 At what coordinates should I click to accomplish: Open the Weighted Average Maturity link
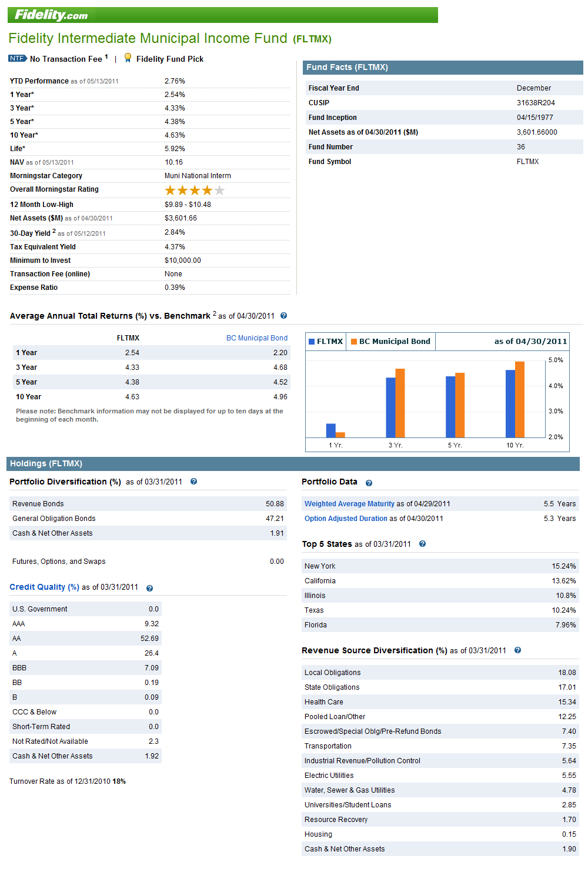[349, 504]
